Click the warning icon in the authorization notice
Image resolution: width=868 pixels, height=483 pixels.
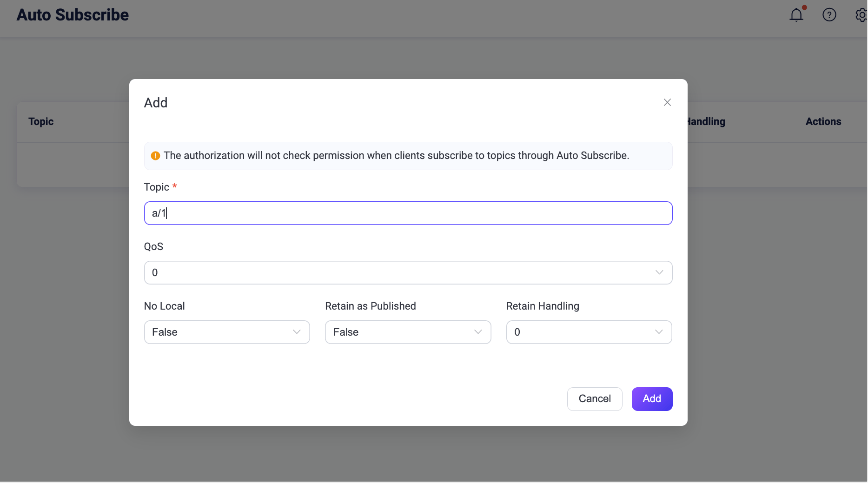pyautogui.click(x=155, y=156)
